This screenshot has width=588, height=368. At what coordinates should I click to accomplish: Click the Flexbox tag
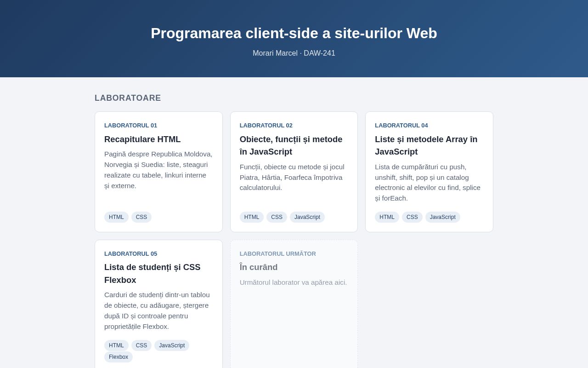[119, 357]
